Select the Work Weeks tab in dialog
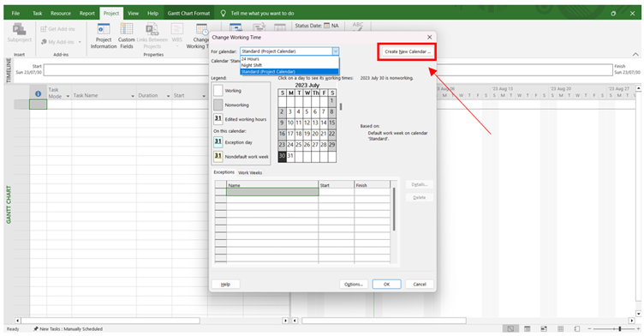This screenshot has height=336, width=644. 250,173
